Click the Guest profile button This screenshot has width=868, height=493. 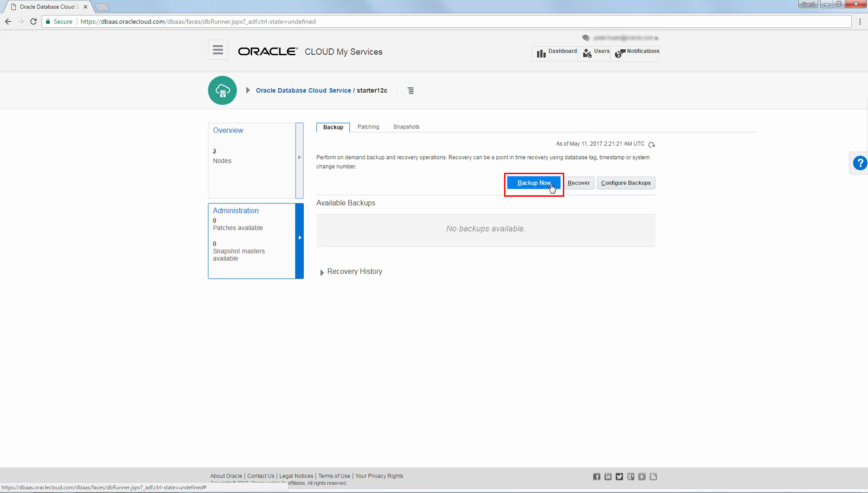click(808, 4)
